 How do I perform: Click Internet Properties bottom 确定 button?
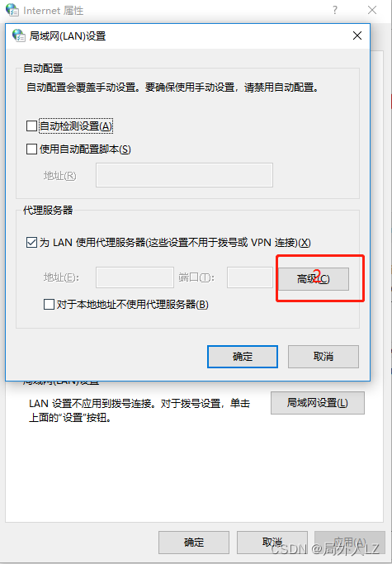(194, 542)
